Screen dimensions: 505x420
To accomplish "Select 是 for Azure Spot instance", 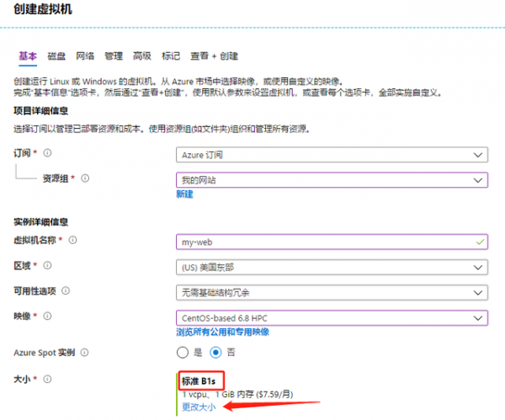I will point(183,352).
